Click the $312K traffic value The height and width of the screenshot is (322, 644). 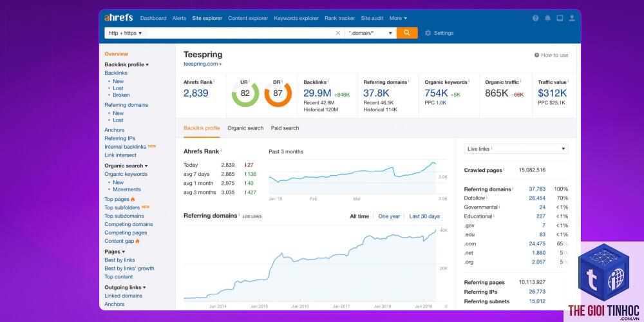pyautogui.click(x=553, y=93)
